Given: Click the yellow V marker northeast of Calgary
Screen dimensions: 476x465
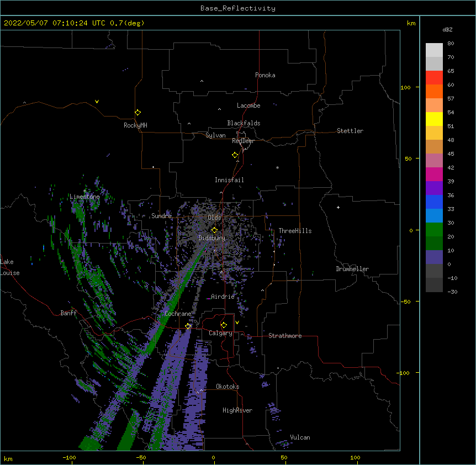Looking at the screenshot, I should [x=237, y=323].
